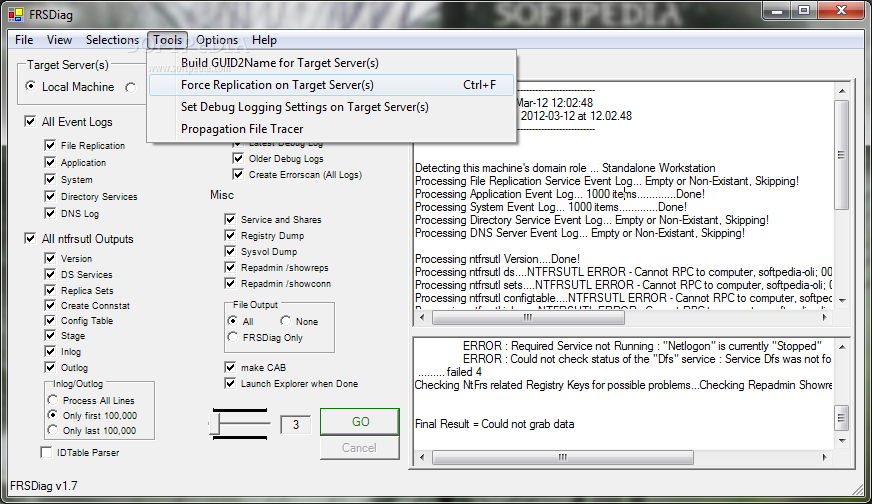Click the numeric field showing 3
Viewport: 872px width, 504px height.
coord(295,424)
